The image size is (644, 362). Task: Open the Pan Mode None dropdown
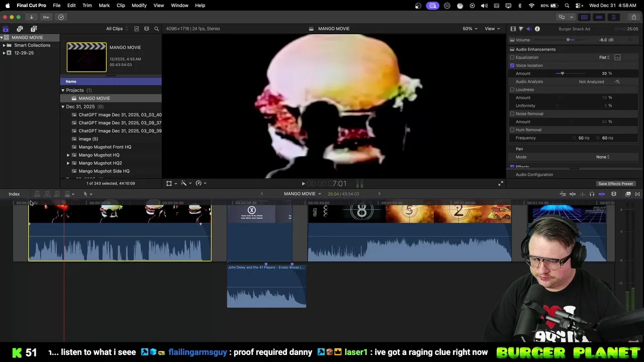603,157
